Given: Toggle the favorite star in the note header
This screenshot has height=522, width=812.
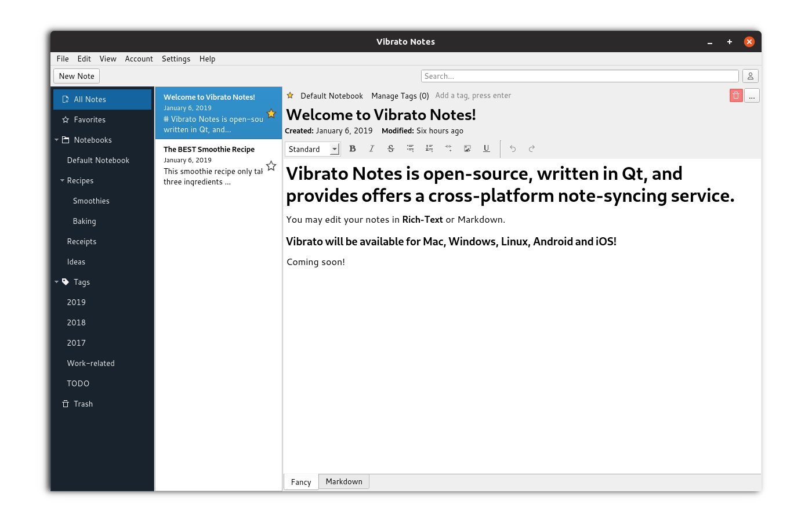Looking at the screenshot, I should pos(290,96).
